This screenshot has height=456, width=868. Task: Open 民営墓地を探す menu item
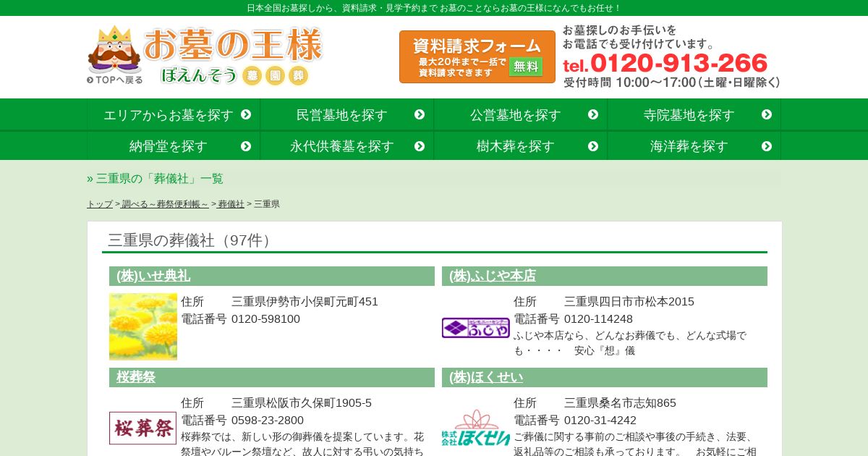click(x=347, y=114)
